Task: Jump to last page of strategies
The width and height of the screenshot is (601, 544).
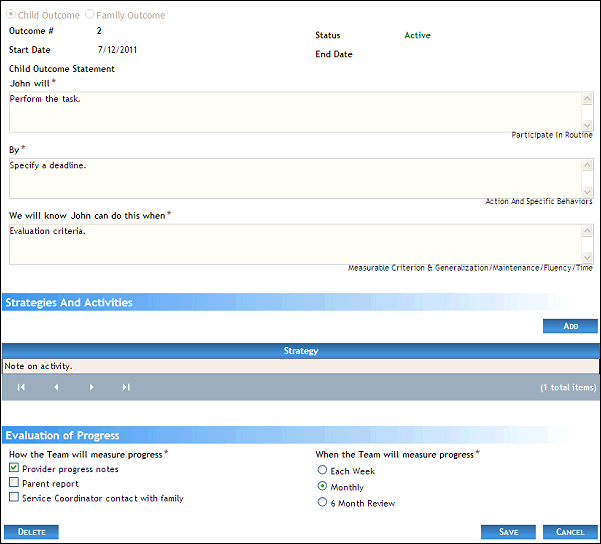Action: coord(126,387)
